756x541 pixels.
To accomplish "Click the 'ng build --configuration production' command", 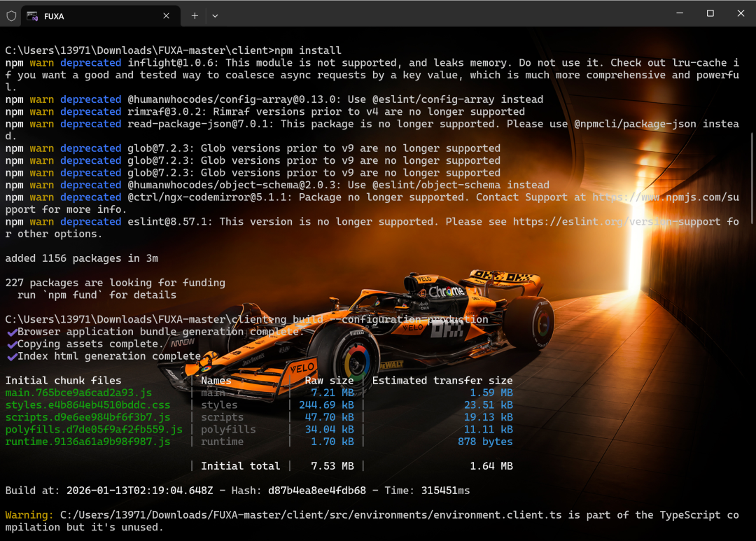I will pos(381,320).
